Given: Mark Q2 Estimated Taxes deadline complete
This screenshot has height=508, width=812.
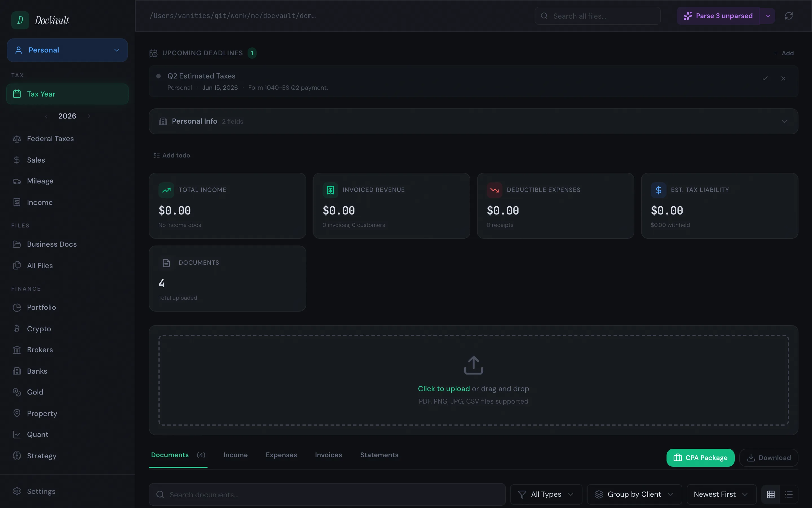Looking at the screenshot, I should pos(765,78).
